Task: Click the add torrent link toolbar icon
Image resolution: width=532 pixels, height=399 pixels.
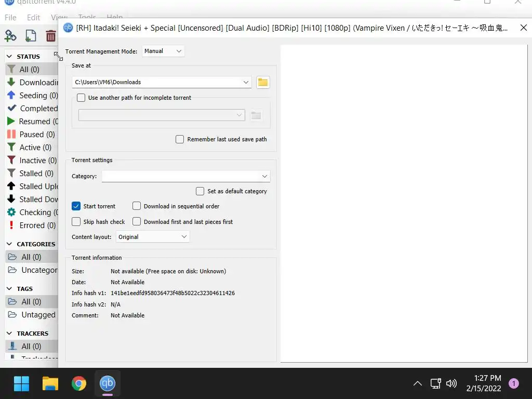Action: (x=10, y=36)
